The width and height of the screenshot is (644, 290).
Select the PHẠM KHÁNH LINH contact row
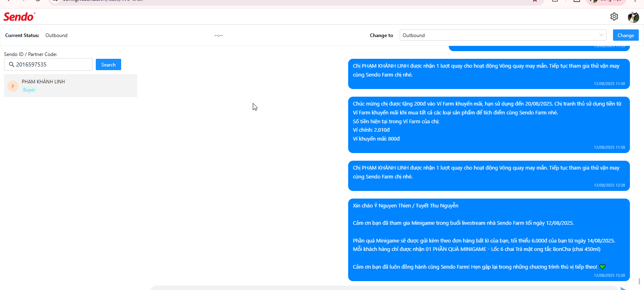pos(70,85)
